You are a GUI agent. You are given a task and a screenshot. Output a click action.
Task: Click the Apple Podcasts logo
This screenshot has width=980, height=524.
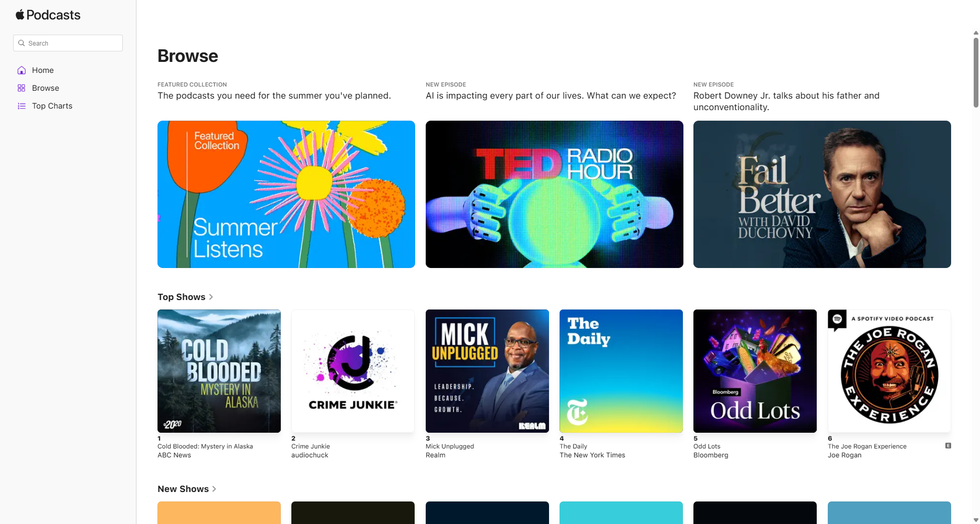click(48, 15)
